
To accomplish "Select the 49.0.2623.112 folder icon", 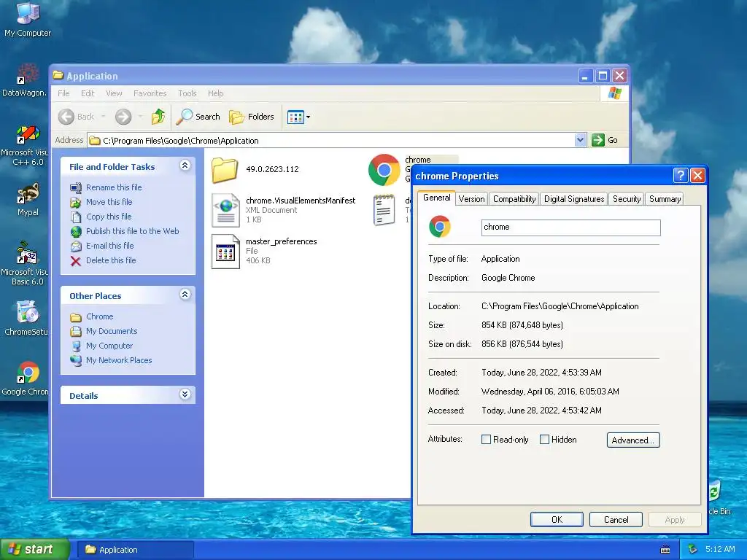I will (225, 170).
